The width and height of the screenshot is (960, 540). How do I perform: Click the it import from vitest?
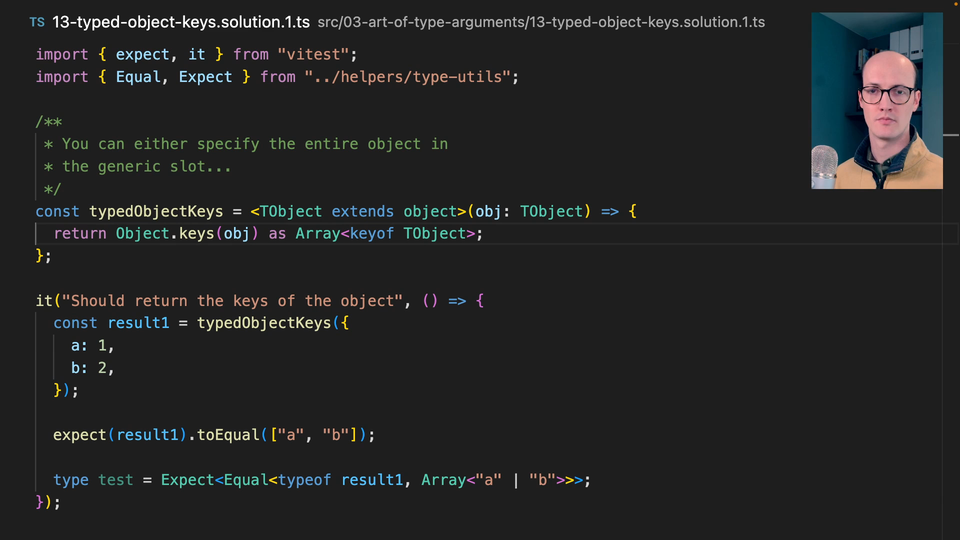click(x=197, y=54)
